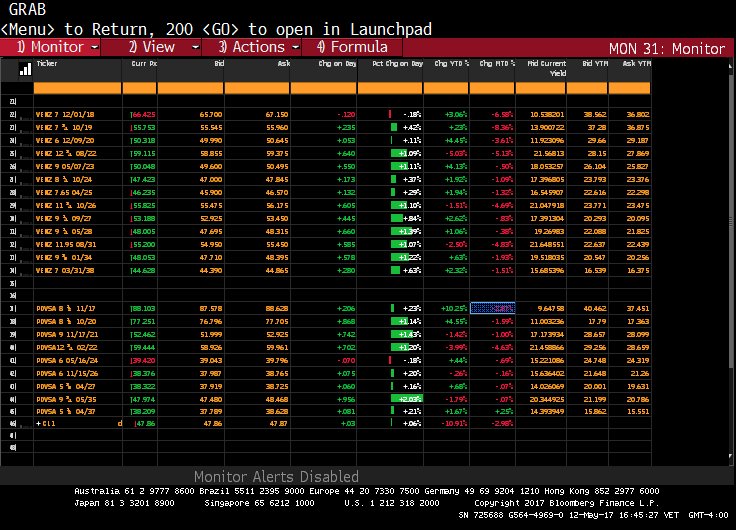Click the Curr Px column header
736x530 pixels.
tap(144, 63)
